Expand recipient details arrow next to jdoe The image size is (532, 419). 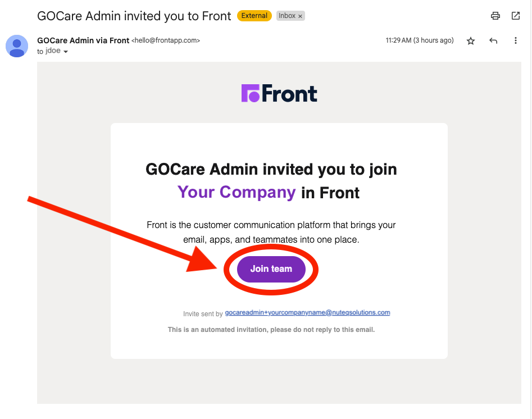point(66,52)
